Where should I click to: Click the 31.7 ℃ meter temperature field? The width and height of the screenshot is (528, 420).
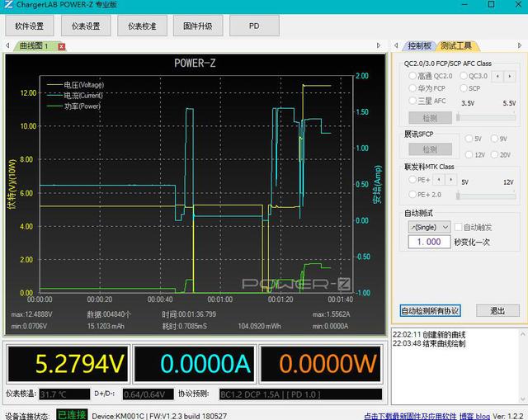(x=64, y=394)
